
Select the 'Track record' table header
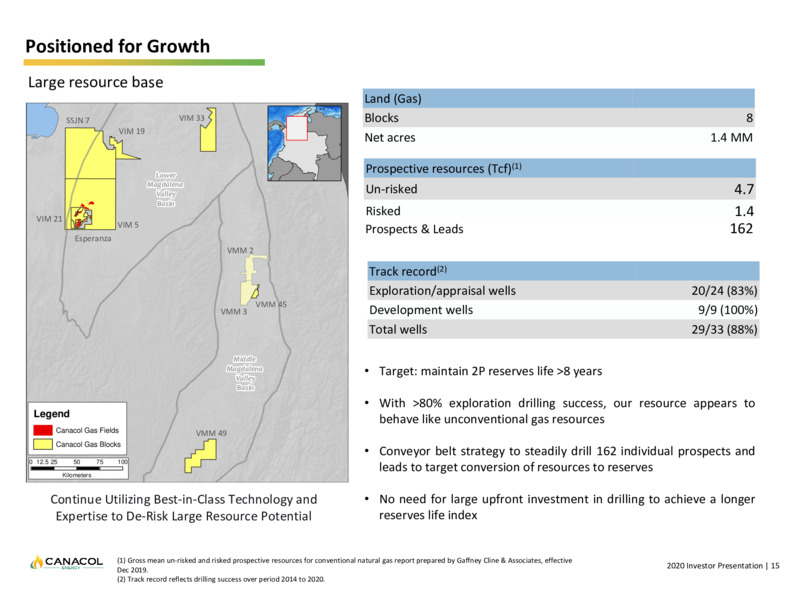[408, 271]
